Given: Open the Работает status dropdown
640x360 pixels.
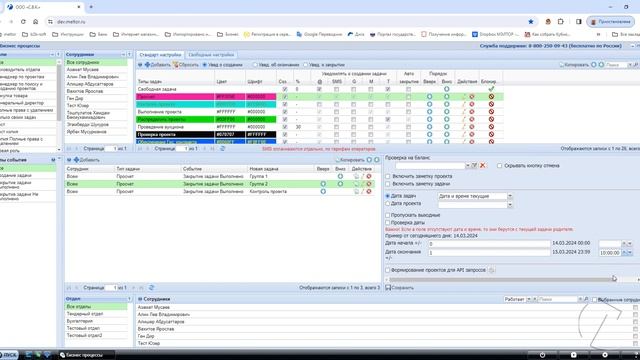Looking at the screenshot, I should coord(529,299).
